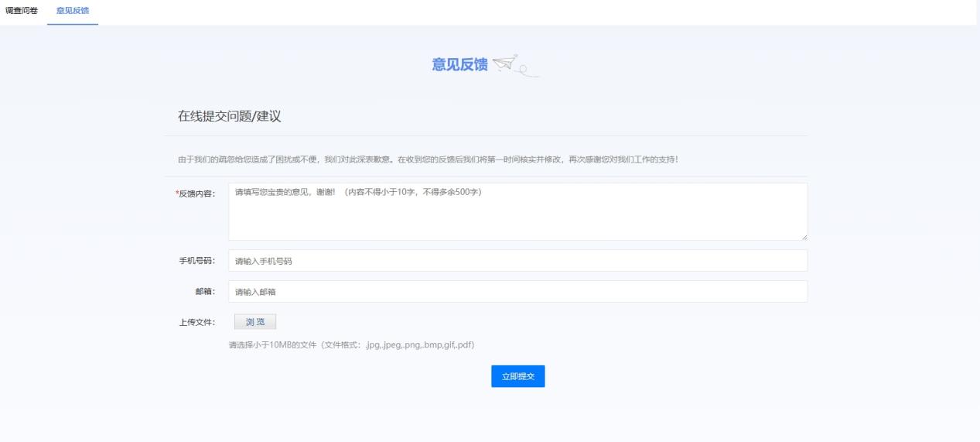Submit form with 立即提交 button
The height and width of the screenshot is (442, 980).
coord(517,376)
